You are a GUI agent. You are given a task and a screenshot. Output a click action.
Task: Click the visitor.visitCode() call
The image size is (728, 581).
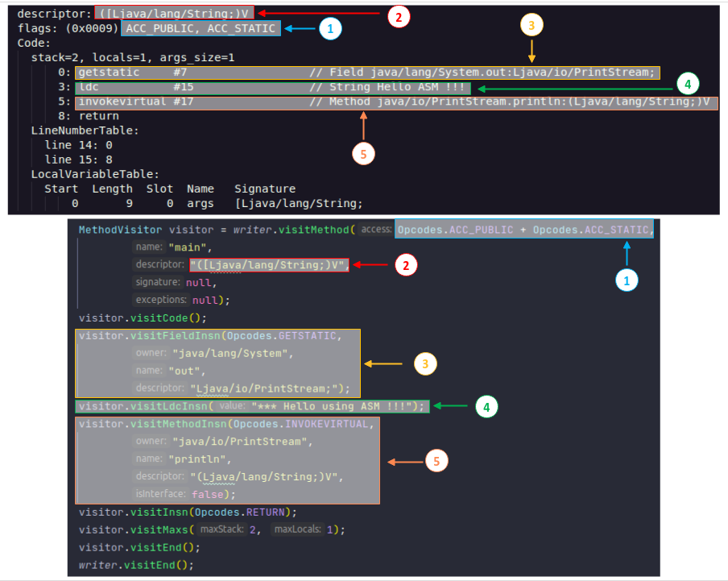coord(143,317)
